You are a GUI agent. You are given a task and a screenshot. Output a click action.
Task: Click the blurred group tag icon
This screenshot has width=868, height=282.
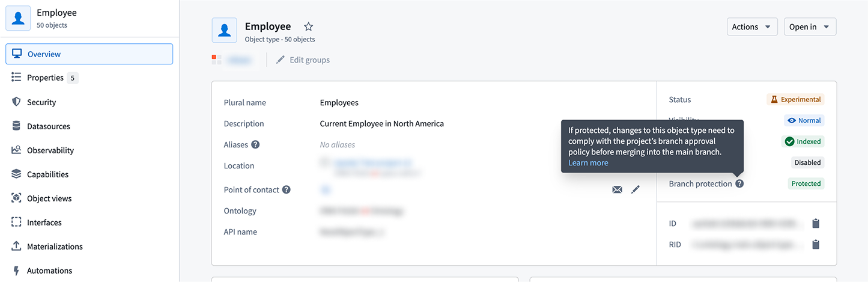tap(216, 59)
